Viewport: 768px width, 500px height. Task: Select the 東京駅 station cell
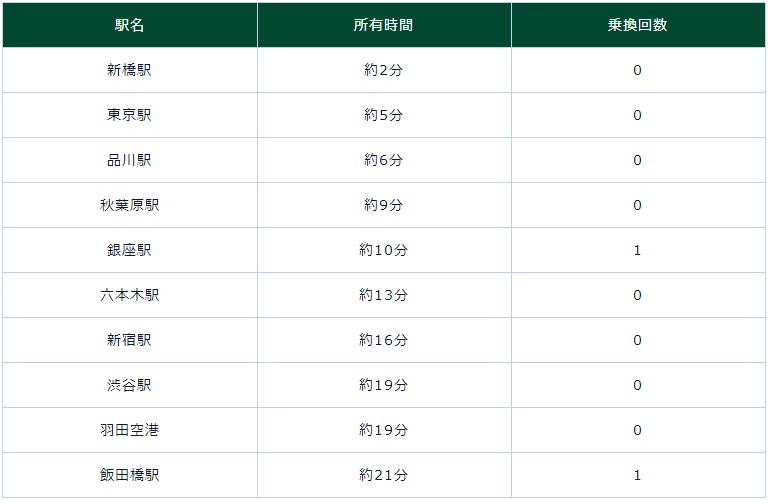coord(130,115)
